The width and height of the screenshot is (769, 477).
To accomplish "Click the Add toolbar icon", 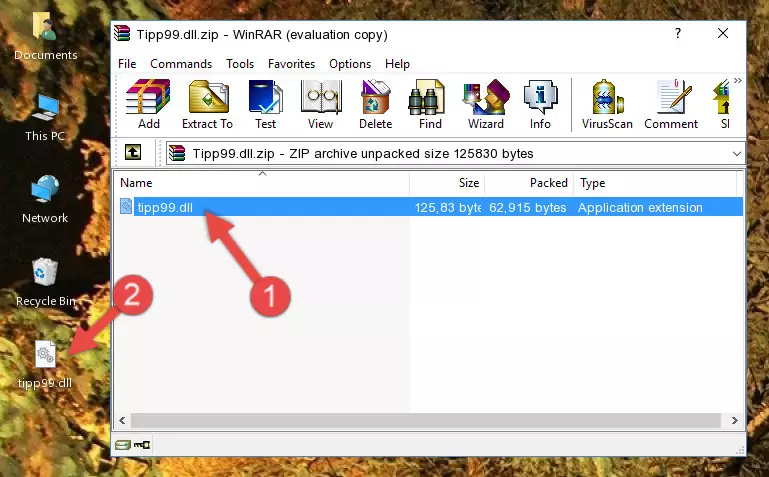I will [148, 104].
